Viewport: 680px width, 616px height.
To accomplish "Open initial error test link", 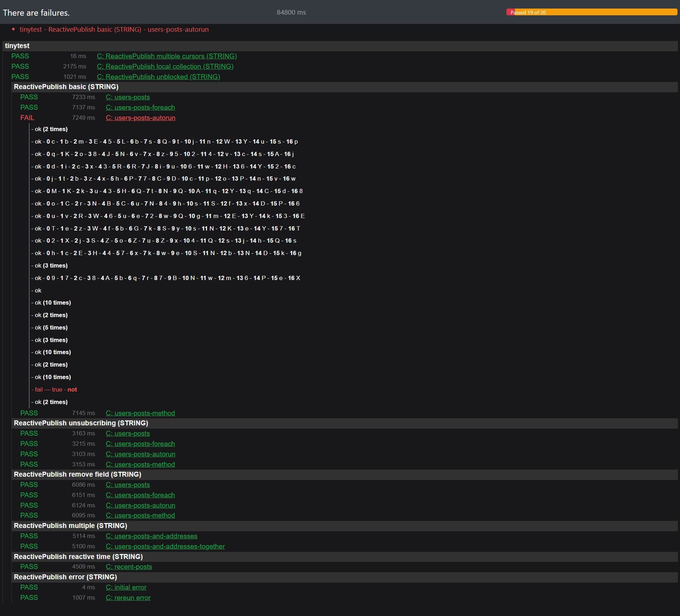I will (x=126, y=587).
